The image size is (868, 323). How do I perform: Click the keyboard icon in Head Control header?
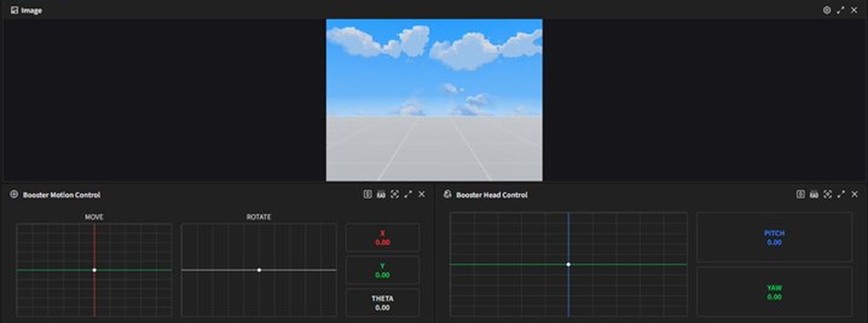[814, 194]
